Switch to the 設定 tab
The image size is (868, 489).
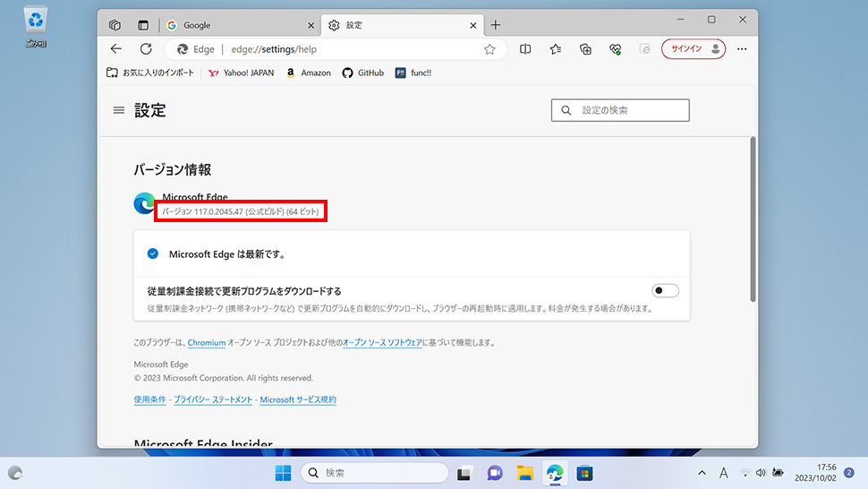tap(403, 25)
